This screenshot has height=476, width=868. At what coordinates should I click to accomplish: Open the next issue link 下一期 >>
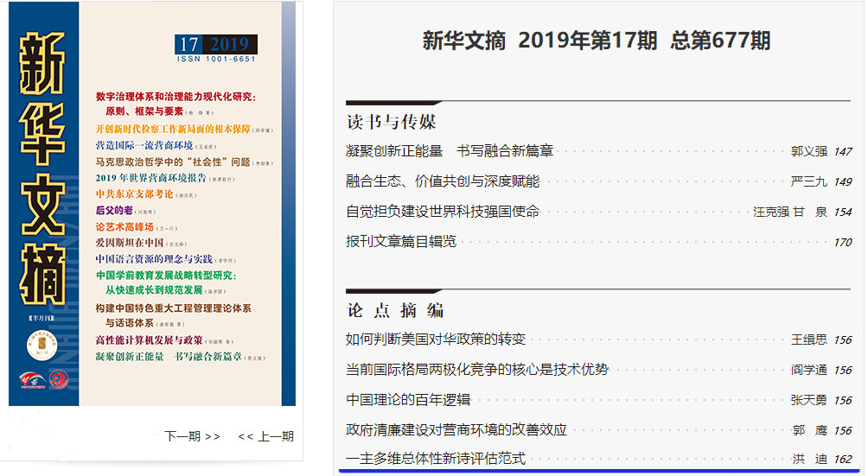click(x=192, y=437)
